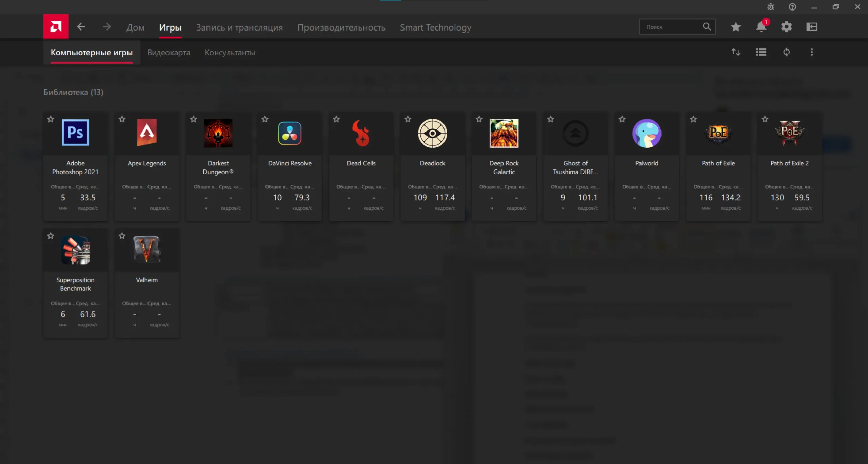Image resolution: width=868 pixels, height=464 pixels.
Task: Toggle favorite star on Deadlock tile
Action: pyautogui.click(x=408, y=119)
